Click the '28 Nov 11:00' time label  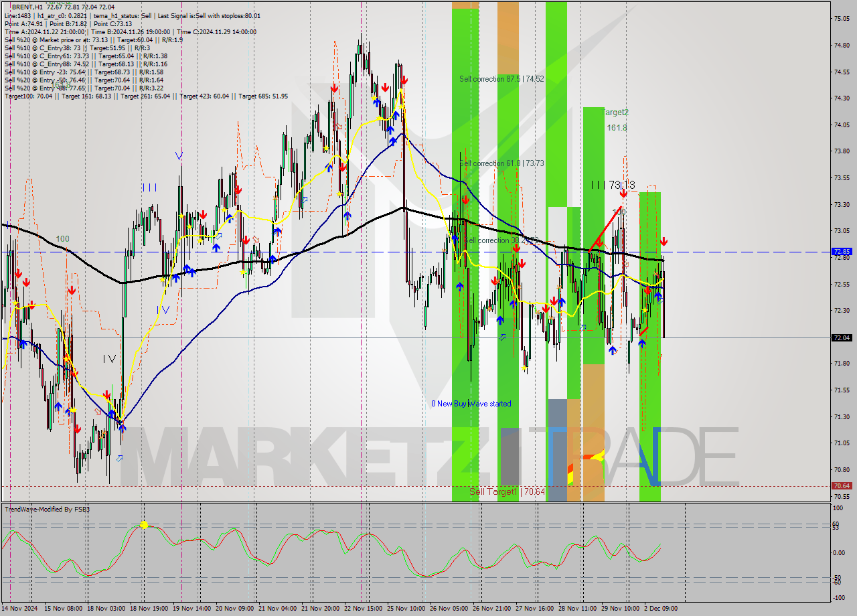pos(579,609)
